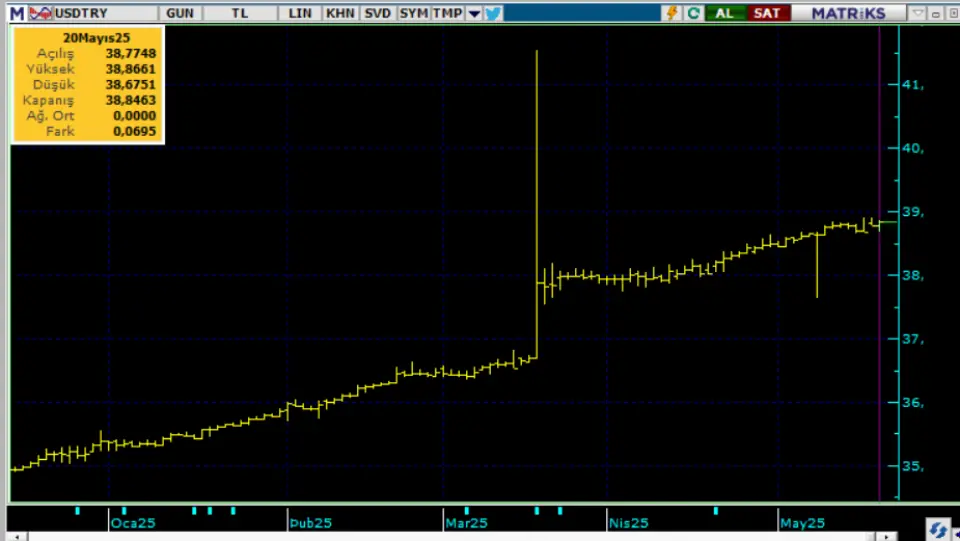960x541 pixels.
Task: Click the Kapanış value 38,8463
Action: 131,100
